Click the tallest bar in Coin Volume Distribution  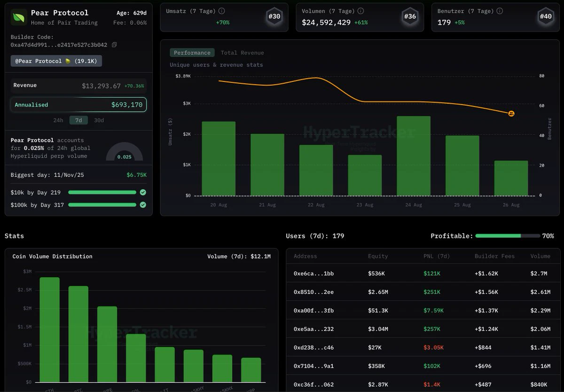[x=49, y=329]
